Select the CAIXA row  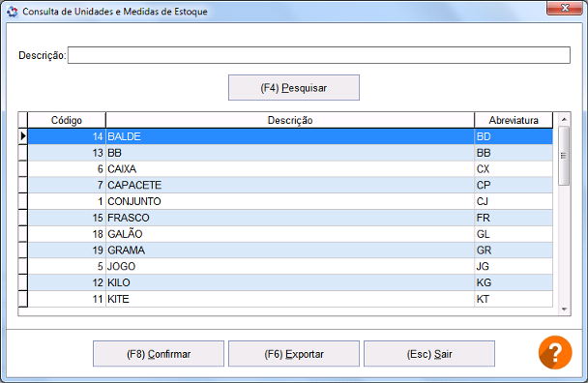point(290,169)
